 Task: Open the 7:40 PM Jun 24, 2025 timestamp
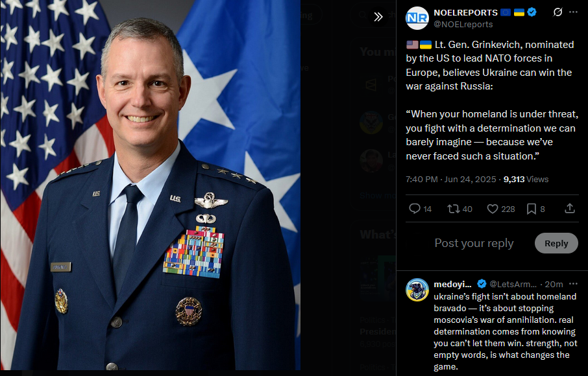[x=451, y=180]
